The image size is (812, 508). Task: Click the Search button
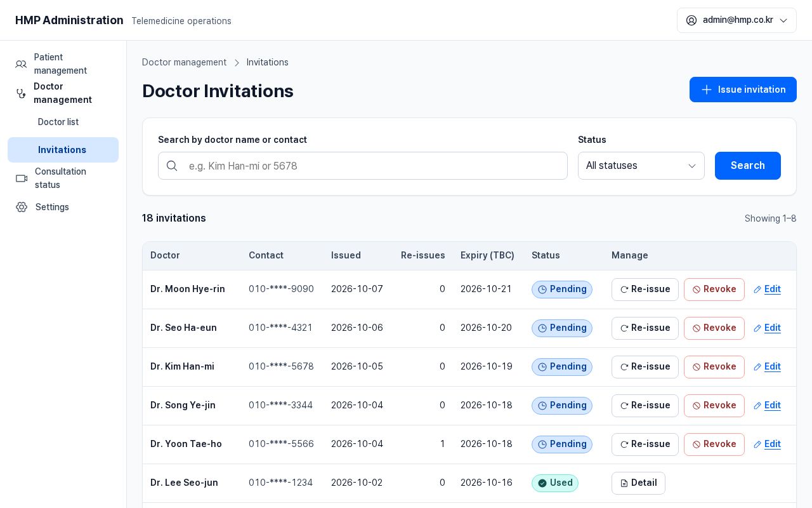point(748,166)
